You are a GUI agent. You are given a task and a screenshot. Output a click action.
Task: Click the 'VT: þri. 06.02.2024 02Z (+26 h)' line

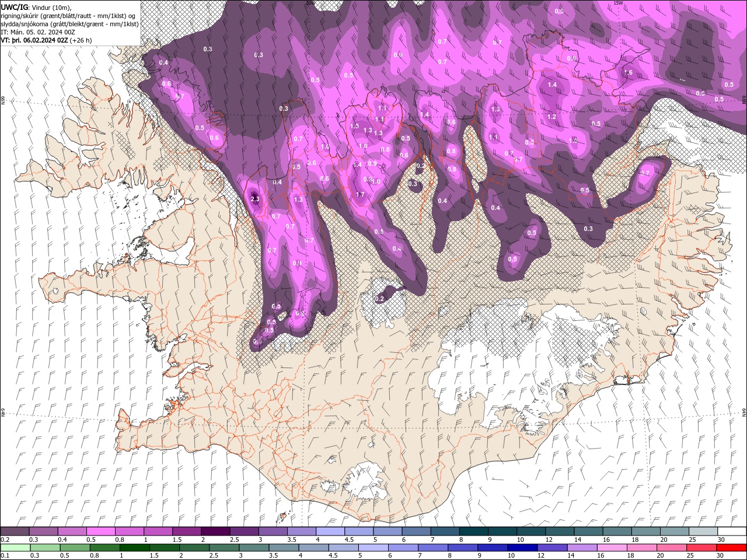click(x=47, y=40)
